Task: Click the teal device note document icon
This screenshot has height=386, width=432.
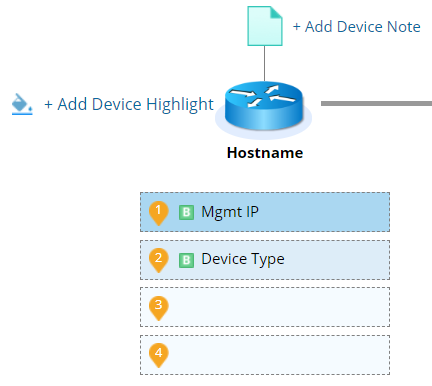Action: pyautogui.click(x=265, y=26)
